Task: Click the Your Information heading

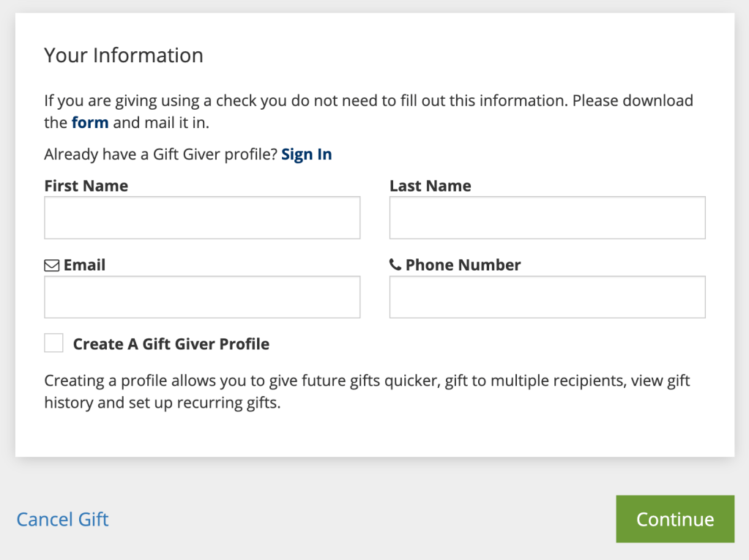Action: pos(123,55)
